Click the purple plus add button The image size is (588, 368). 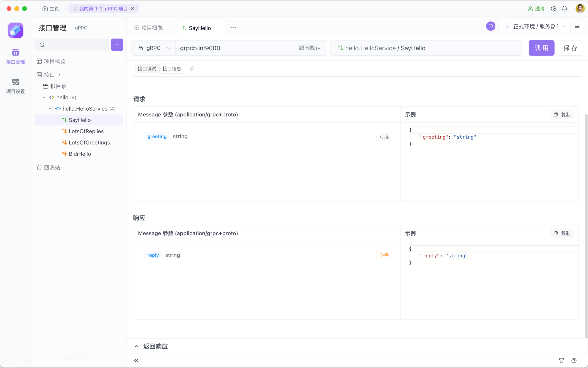tap(117, 45)
